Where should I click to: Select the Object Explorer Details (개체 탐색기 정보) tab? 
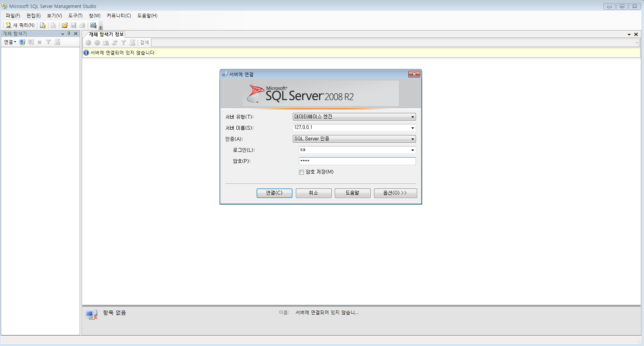click(106, 34)
